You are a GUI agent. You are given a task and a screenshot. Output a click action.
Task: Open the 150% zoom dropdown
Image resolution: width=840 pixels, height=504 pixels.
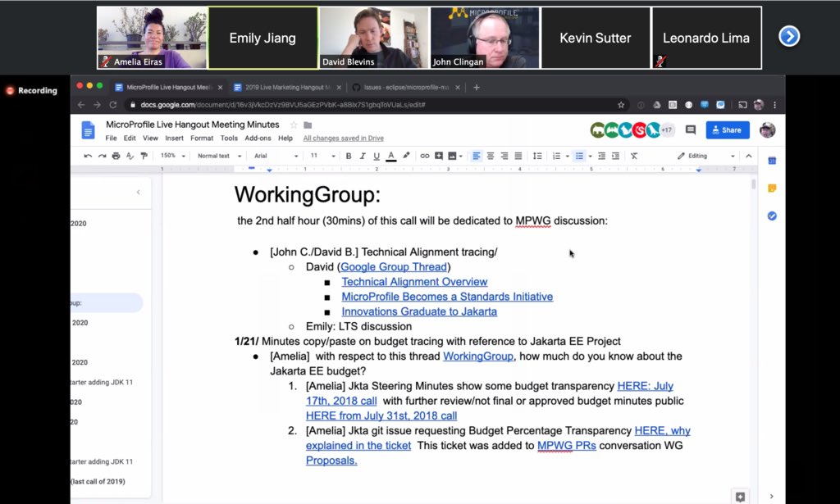[x=172, y=156]
